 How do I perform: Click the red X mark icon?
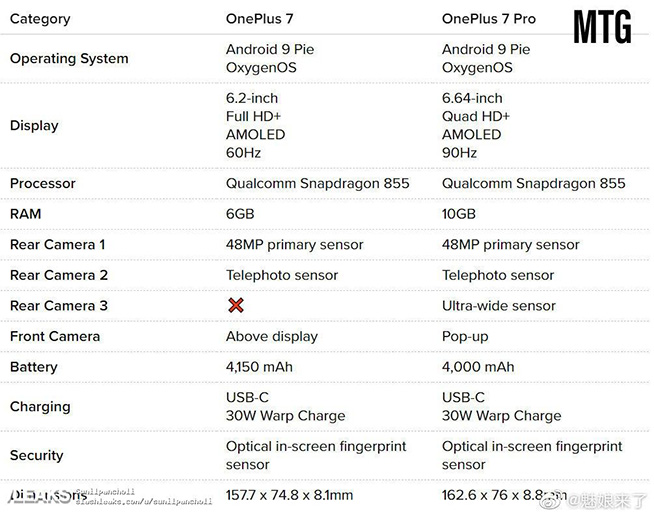[x=236, y=305]
